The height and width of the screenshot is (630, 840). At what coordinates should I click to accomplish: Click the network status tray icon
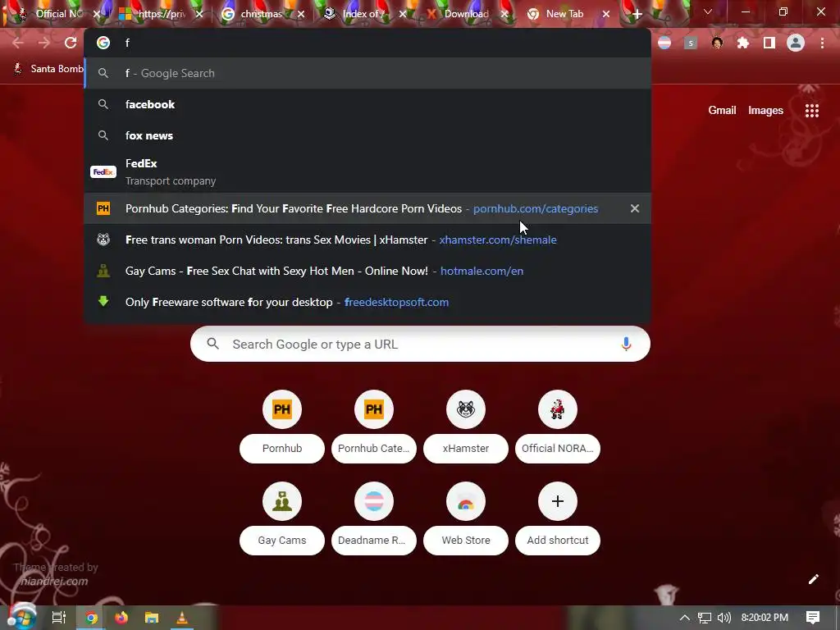[x=705, y=618]
